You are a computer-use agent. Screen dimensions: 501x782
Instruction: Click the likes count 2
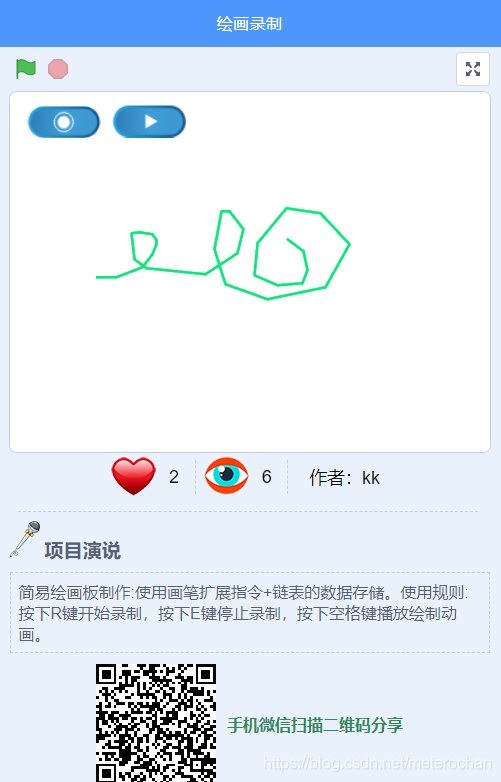click(173, 477)
